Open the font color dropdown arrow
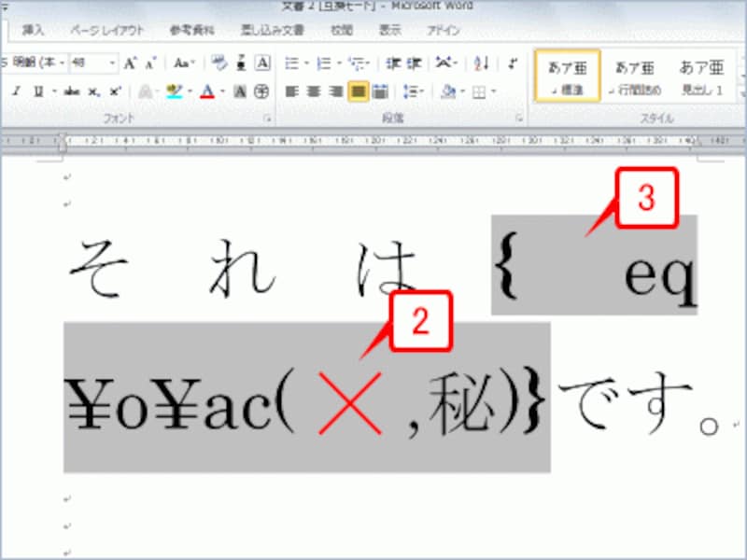Screen dimensions: 747x560 pyautogui.click(x=220, y=91)
